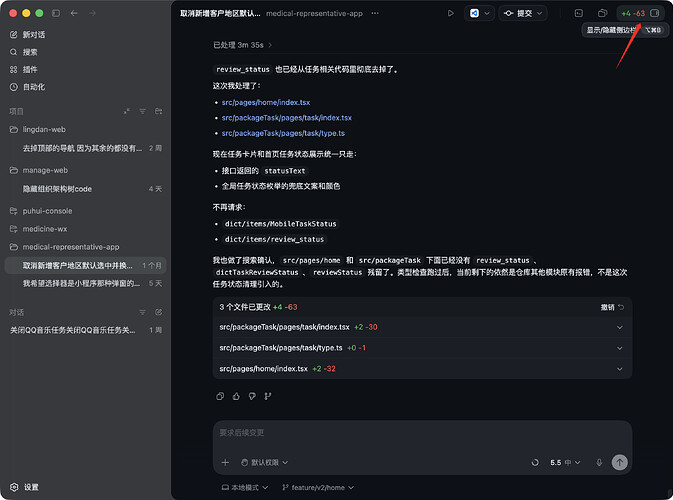The image size is (673, 500).
Task: Click the microphone voice input icon
Action: [x=599, y=462]
